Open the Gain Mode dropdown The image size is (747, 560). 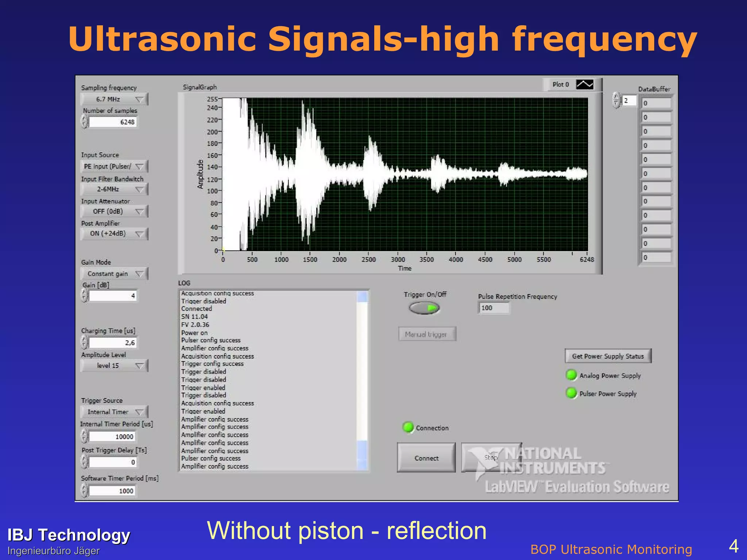(114, 274)
